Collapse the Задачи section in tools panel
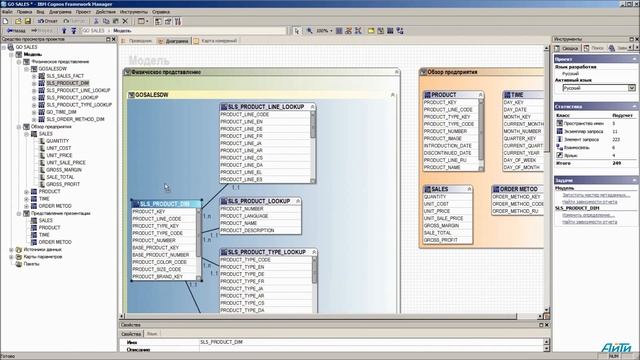The height and width of the screenshot is (360, 640). tap(634, 180)
